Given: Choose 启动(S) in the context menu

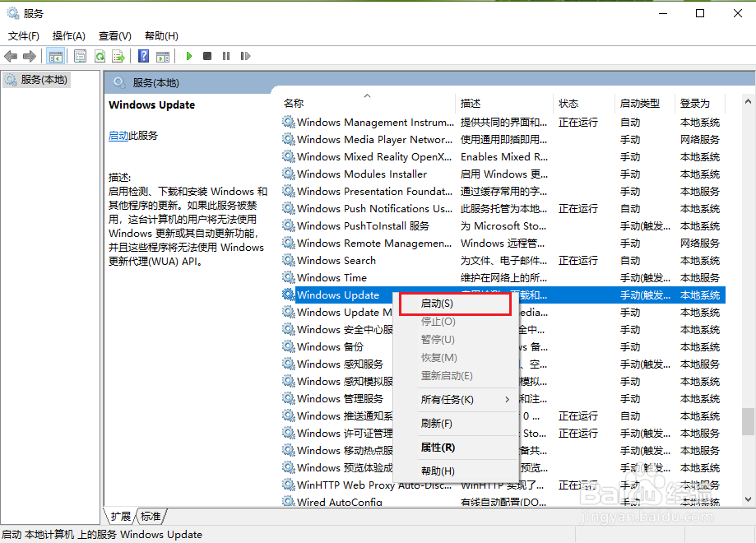Looking at the screenshot, I should 455,304.
